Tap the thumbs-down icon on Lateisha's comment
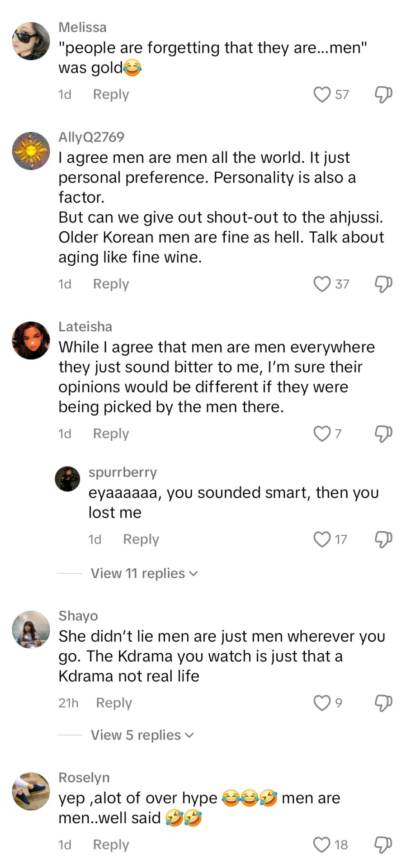The height and width of the screenshot is (868, 406). pyautogui.click(x=382, y=433)
